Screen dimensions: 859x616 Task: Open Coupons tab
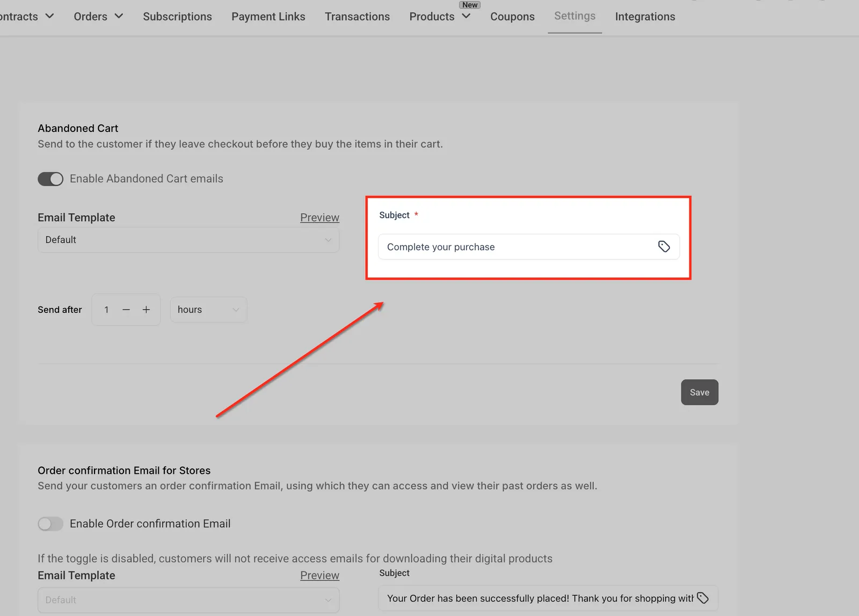[512, 17]
